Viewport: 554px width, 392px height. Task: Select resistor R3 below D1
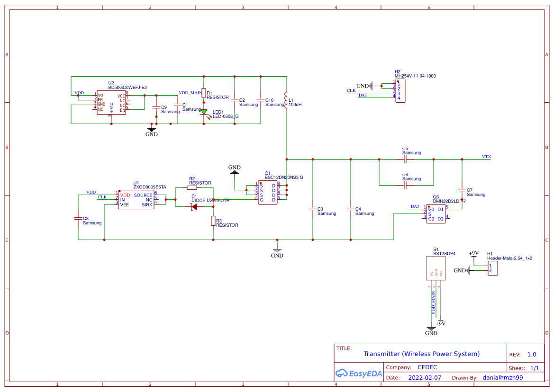coord(213,221)
